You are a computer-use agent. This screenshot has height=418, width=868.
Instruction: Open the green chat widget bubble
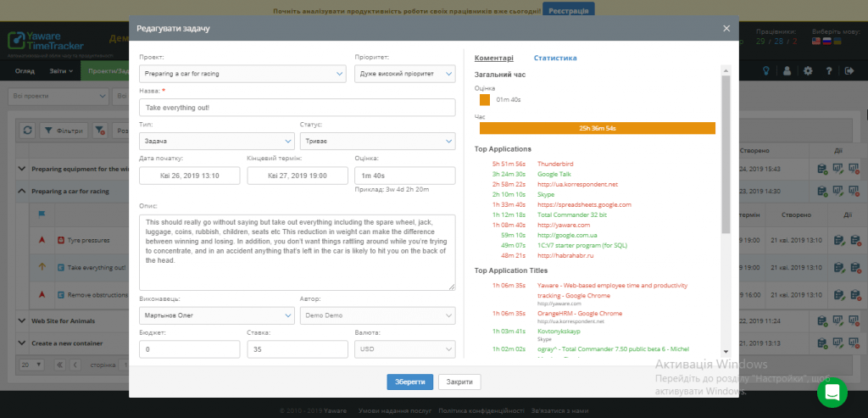[832, 393]
